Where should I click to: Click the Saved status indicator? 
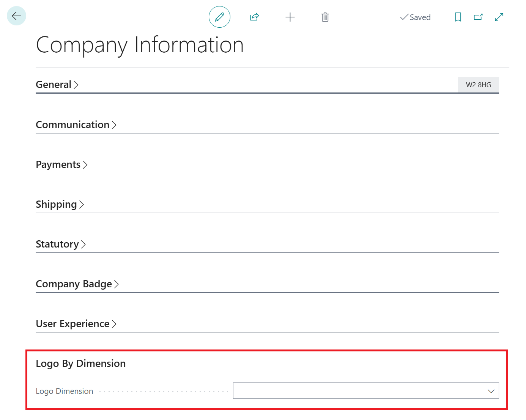pyautogui.click(x=415, y=17)
